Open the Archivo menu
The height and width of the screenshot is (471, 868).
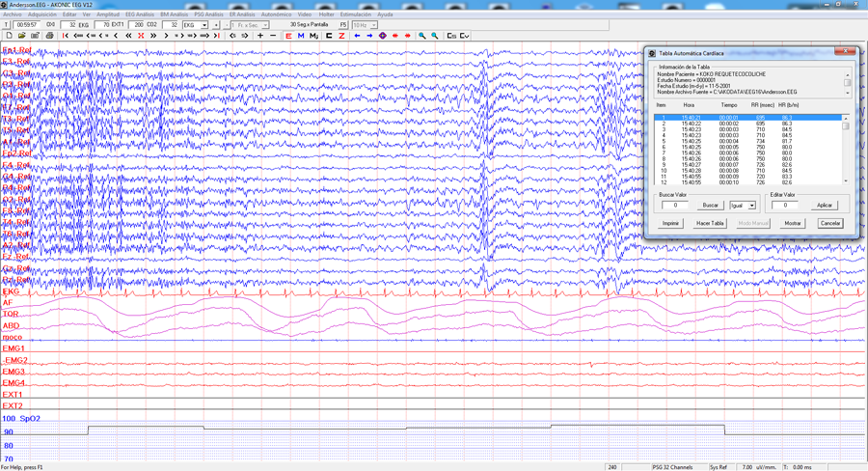pyautogui.click(x=13, y=14)
